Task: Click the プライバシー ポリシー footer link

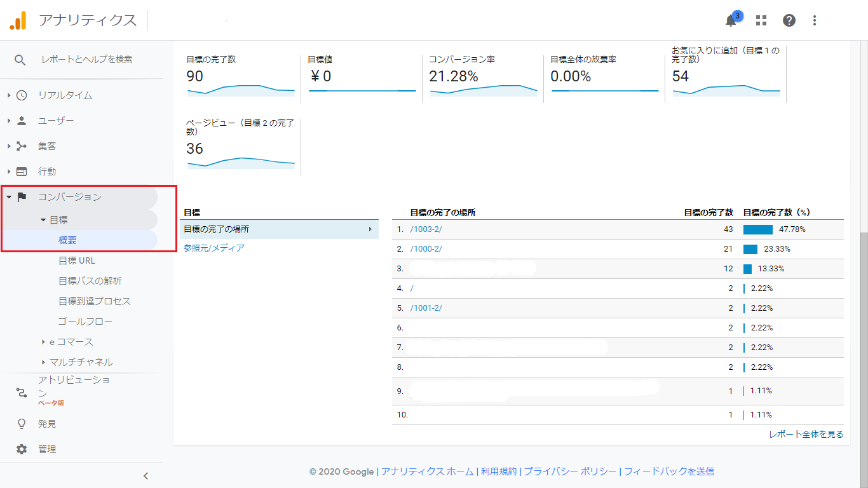Action: tap(570, 471)
